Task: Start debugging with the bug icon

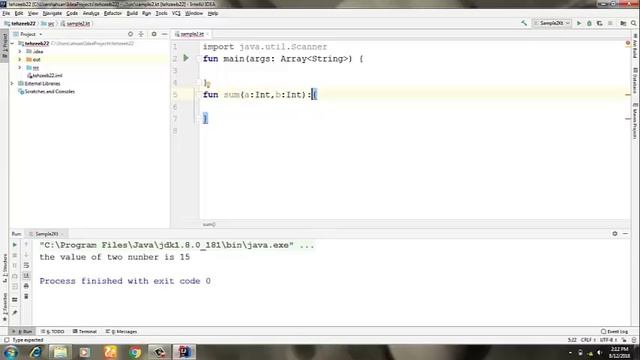Action: pos(589,23)
